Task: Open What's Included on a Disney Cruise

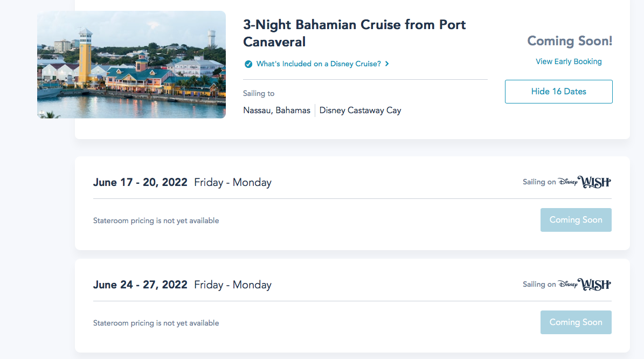Action: click(318, 64)
